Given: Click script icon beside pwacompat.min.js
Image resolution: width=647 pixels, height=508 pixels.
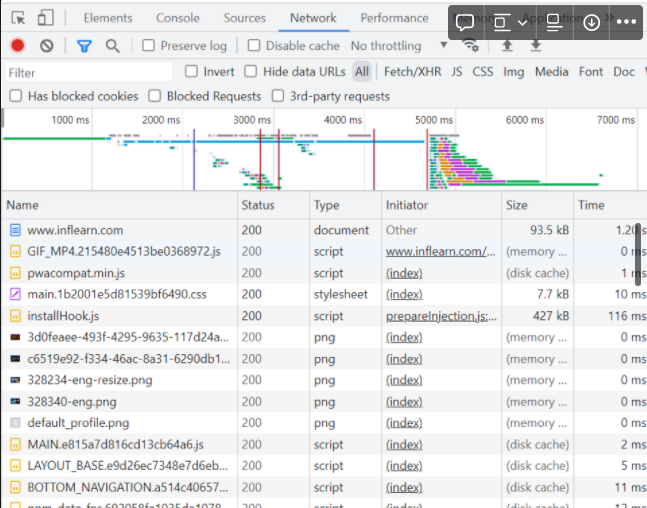Looking at the screenshot, I should coord(15,273).
